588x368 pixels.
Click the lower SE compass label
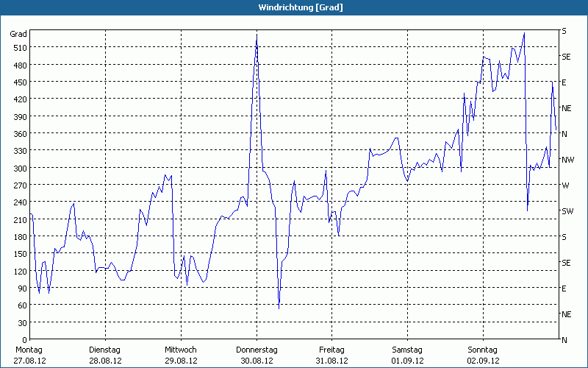[566, 263]
